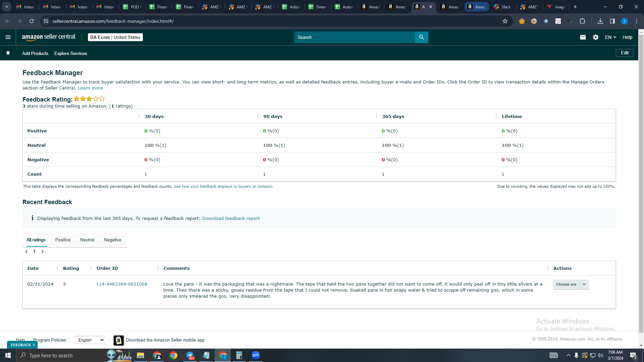Open the Program Policies footer link
Viewport: 644px width, 362px height.
(x=50, y=340)
